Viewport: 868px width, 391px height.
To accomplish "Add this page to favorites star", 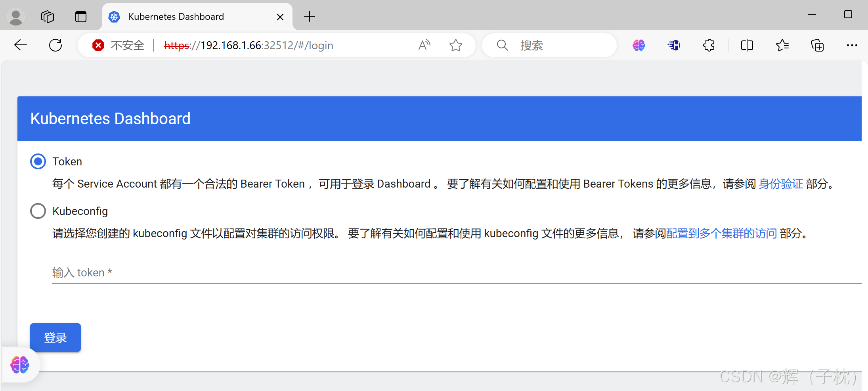I will [456, 45].
